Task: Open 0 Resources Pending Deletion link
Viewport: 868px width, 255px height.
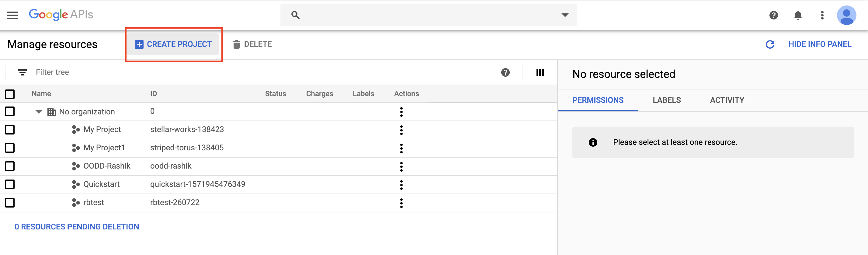Action: coord(76,227)
